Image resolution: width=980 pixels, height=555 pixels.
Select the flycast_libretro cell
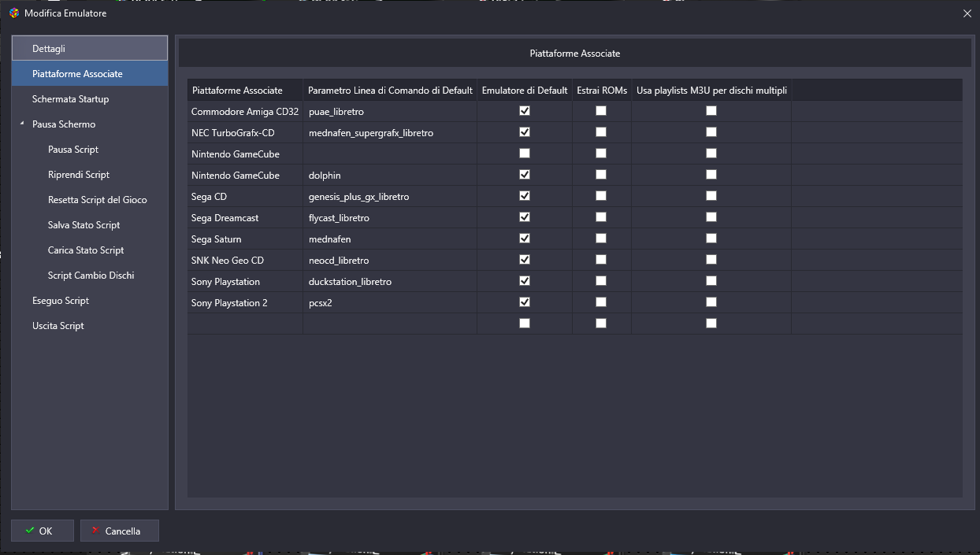point(390,218)
